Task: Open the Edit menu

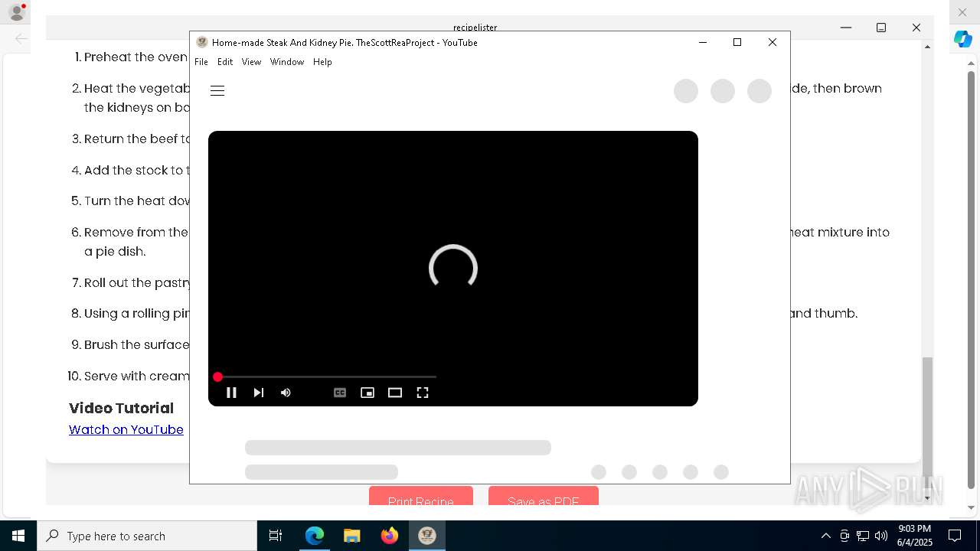Action: point(225,62)
